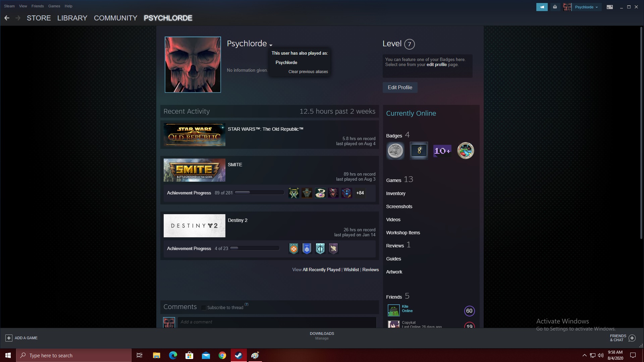Click the Years of Service 8 badge
The width and height of the screenshot is (644, 362).
click(x=419, y=151)
